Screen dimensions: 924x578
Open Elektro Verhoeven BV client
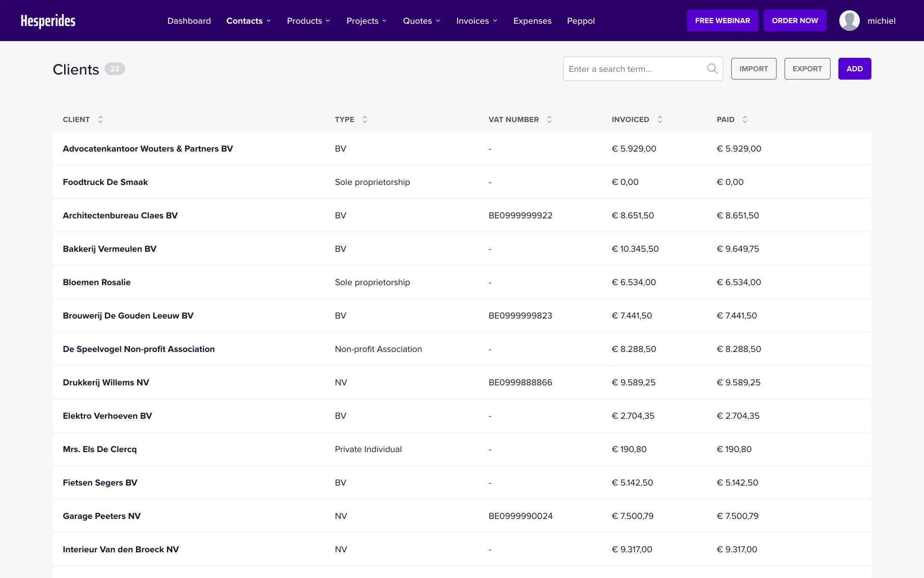point(107,416)
